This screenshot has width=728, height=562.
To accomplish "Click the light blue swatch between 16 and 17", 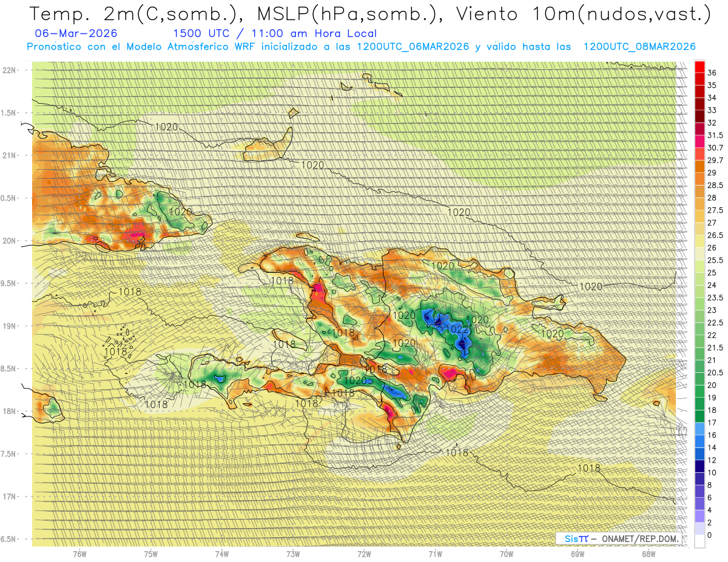I will [x=699, y=429].
